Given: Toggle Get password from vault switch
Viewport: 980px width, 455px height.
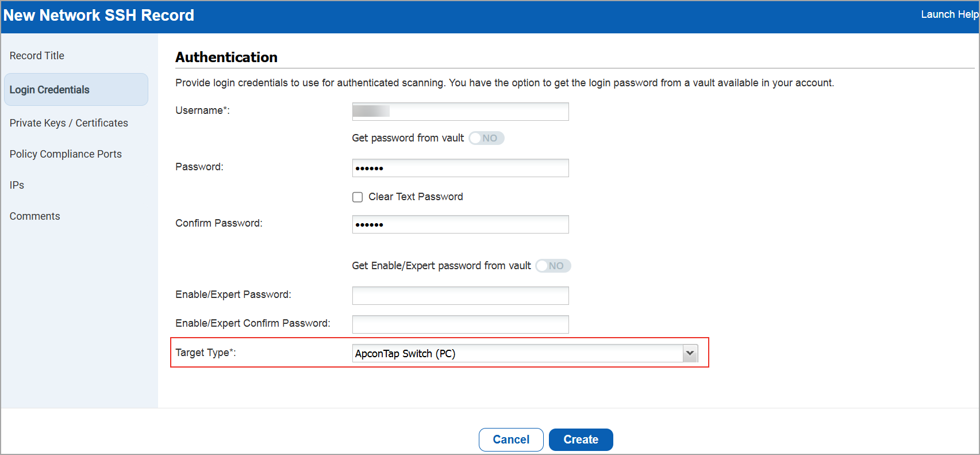Looking at the screenshot, I should (x=486, y=138).
